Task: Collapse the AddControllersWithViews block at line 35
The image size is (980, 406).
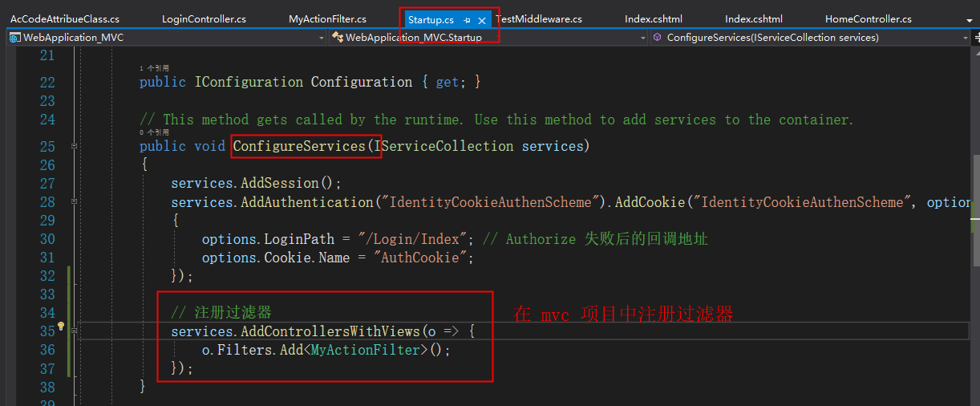Action: click(x=75, y=331)
